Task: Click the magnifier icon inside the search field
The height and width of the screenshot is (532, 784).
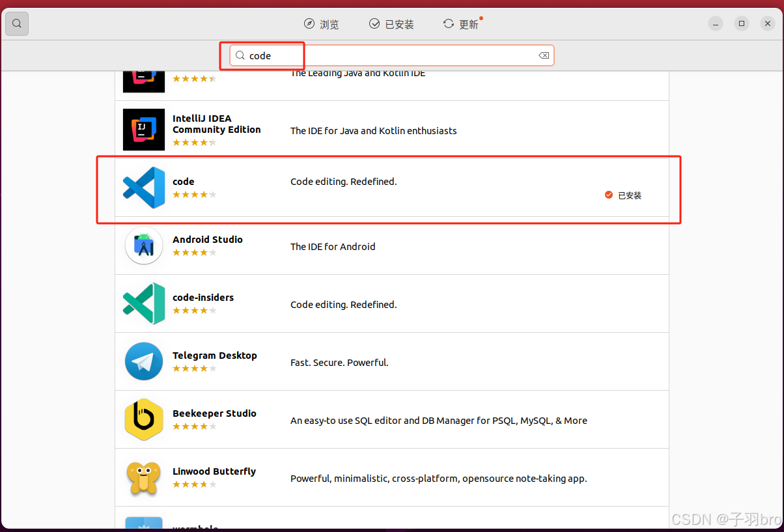Action: 240,55
